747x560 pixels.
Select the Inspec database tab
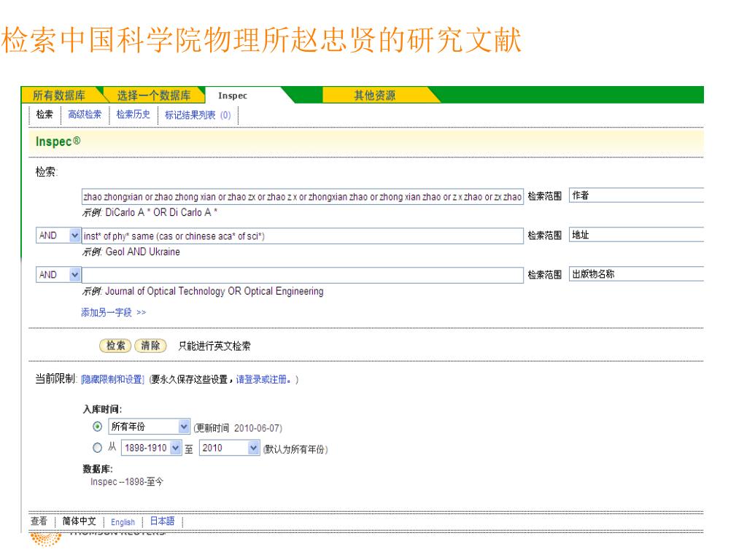[233, 96]
